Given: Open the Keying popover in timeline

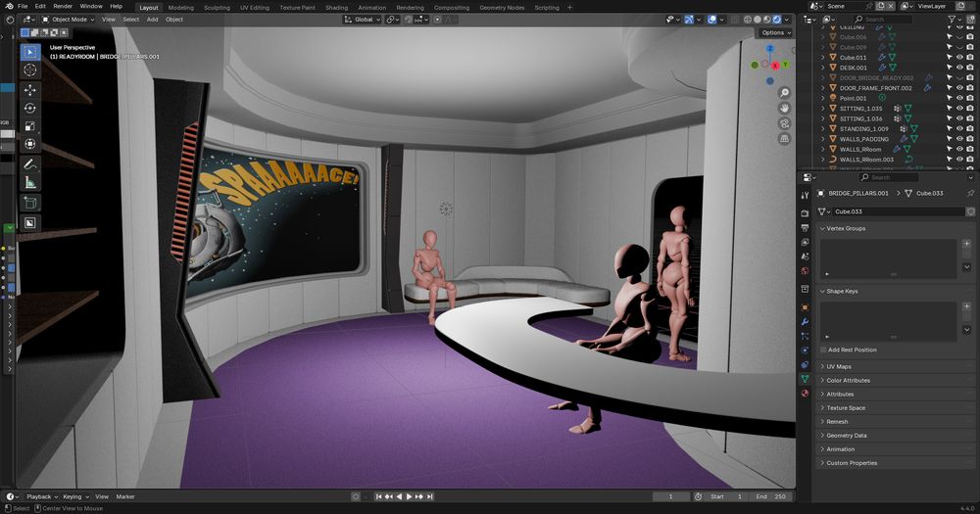Looking at the screenshot, I should (75, 496).
